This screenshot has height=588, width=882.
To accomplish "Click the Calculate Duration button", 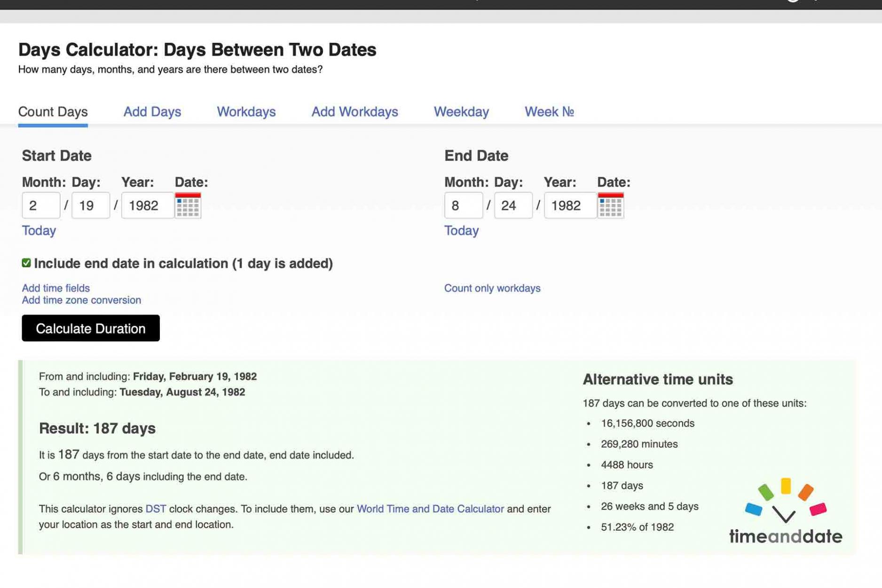I will coord(91,328).
